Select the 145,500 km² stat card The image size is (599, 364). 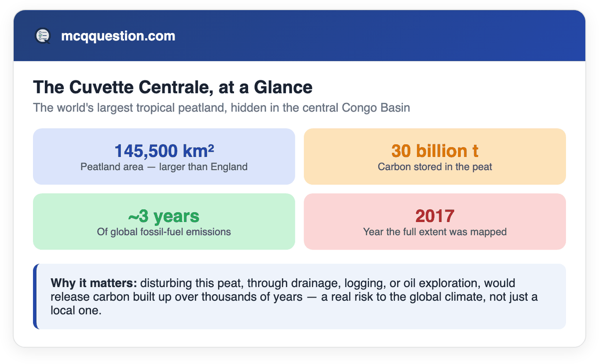[x=164, y=157]
